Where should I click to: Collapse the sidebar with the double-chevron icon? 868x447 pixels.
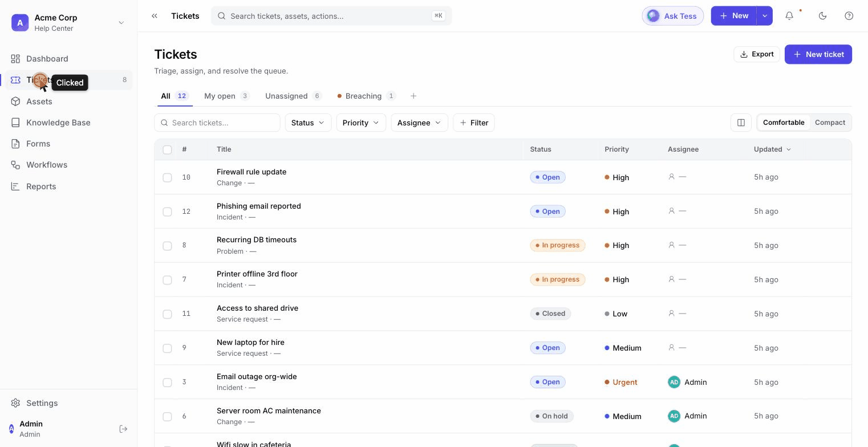click(155, 16)
